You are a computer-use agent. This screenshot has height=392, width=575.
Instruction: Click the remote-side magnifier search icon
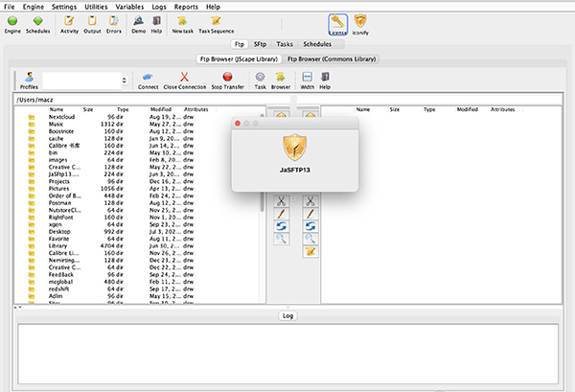[310, 239]
